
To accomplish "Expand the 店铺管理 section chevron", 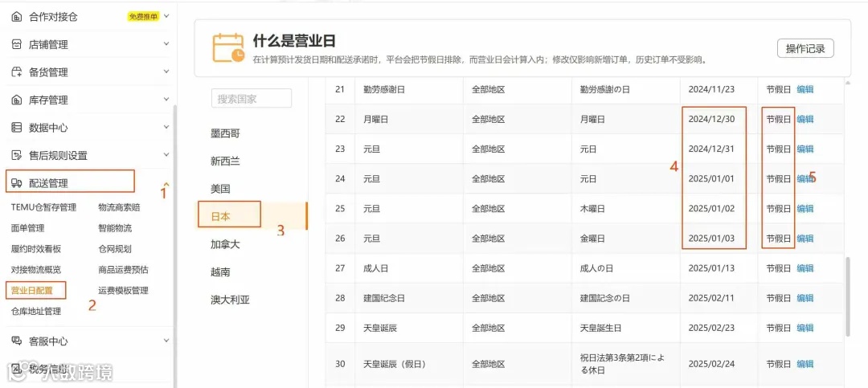I will [166, 43].
